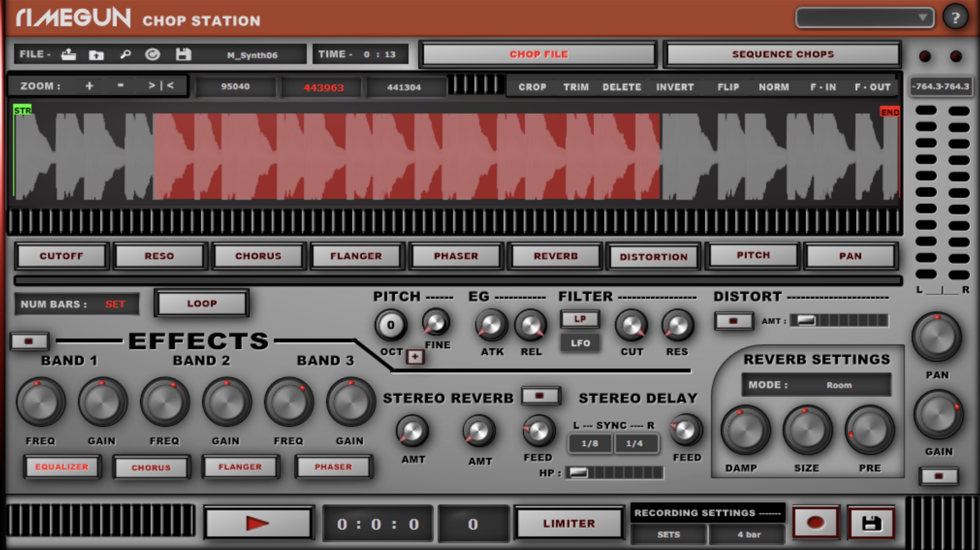The image size is (980, 550).
Task: Click the red END marker
Action: (x=890, y=112)
